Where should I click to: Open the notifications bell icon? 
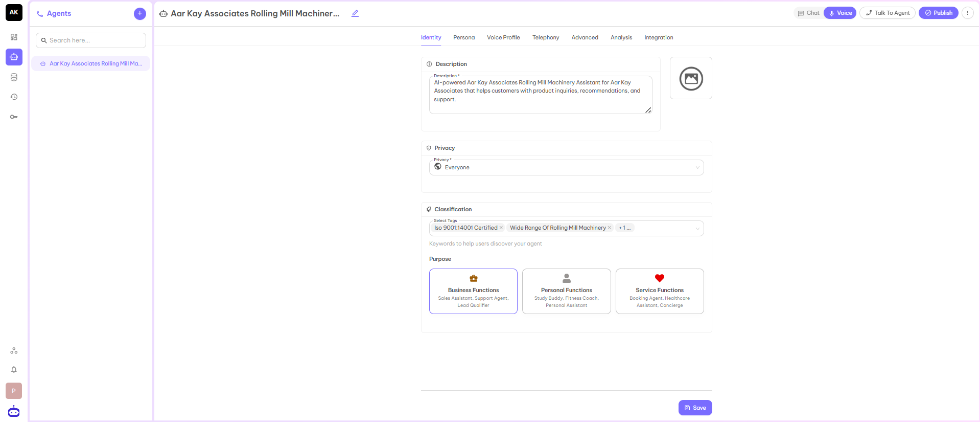pyautogui.click(x=14, y=370)
